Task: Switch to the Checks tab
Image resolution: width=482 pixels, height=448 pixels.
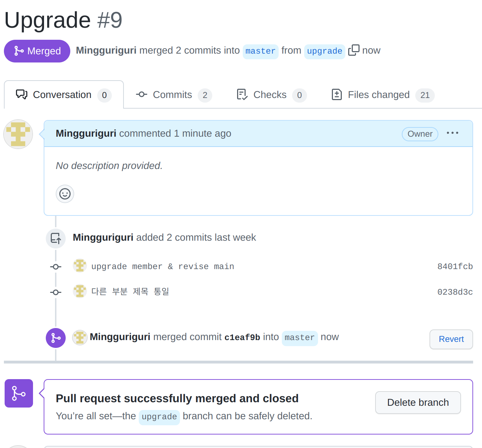Action: coord(272,95)
